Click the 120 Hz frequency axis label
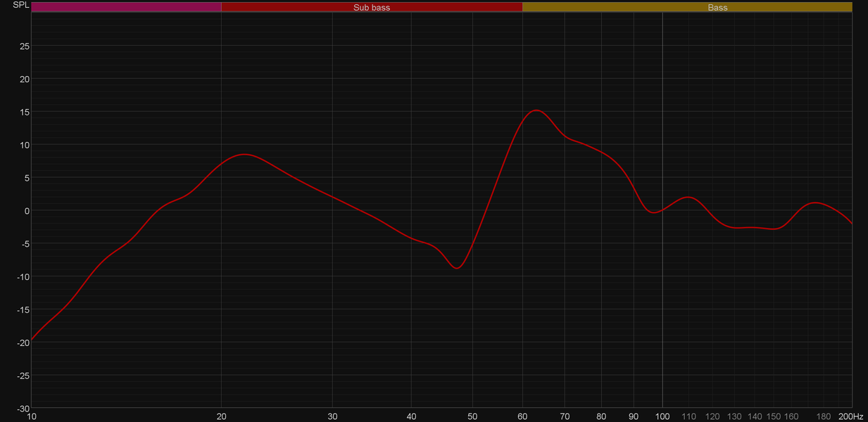868x422 pixels. (x=712, y=416)
